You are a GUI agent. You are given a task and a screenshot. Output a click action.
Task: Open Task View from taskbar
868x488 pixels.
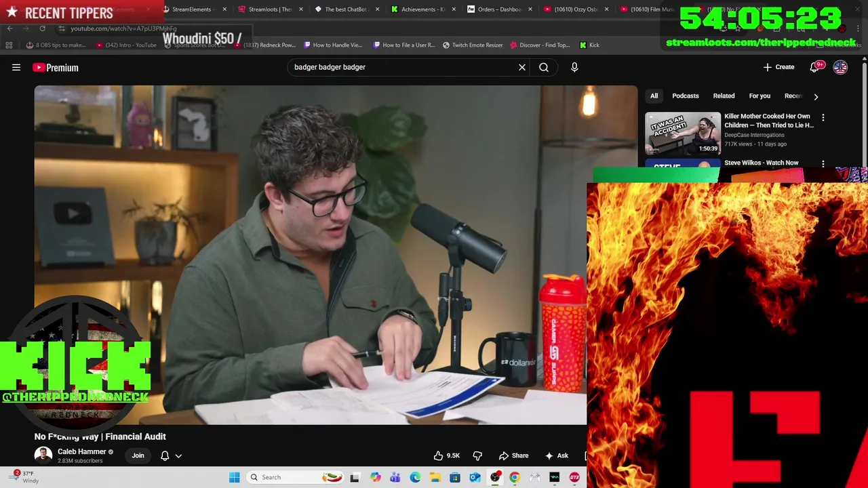pos(355,477)
